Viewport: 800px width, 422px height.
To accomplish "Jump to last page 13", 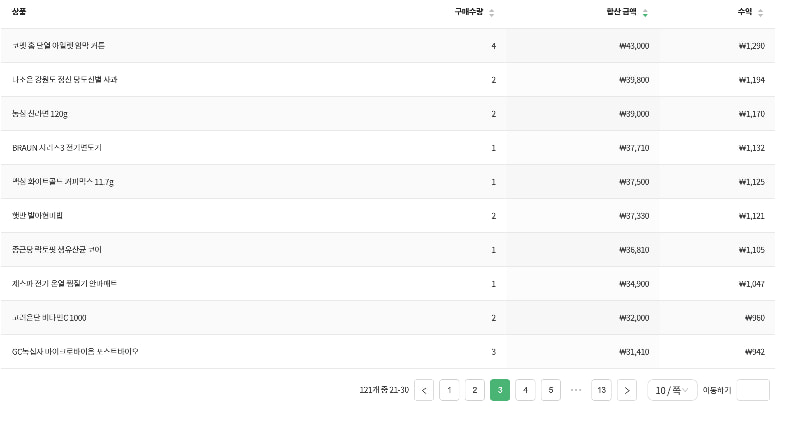I will pos(601,390).
